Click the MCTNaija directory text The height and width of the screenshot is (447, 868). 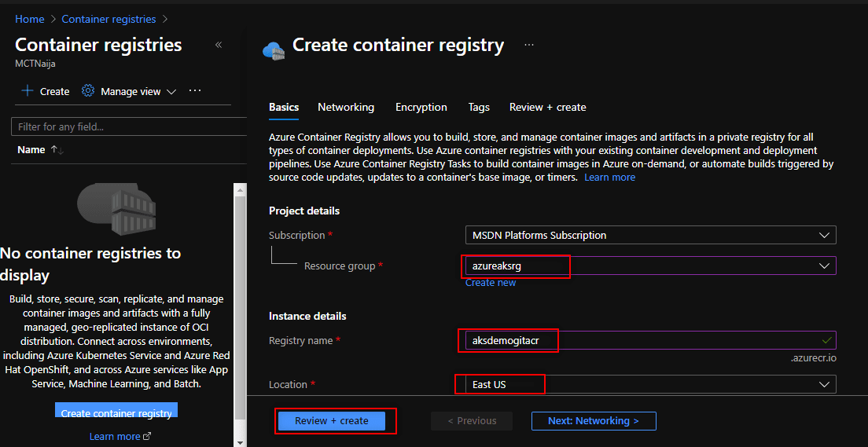35,63
